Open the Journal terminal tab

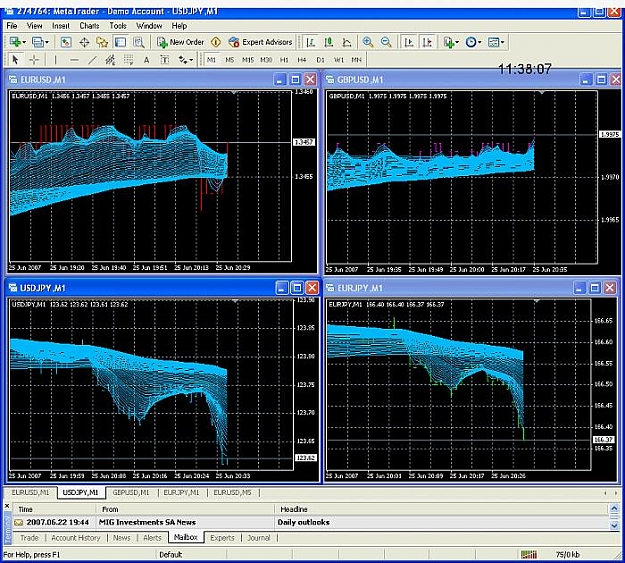pos(259,538)
